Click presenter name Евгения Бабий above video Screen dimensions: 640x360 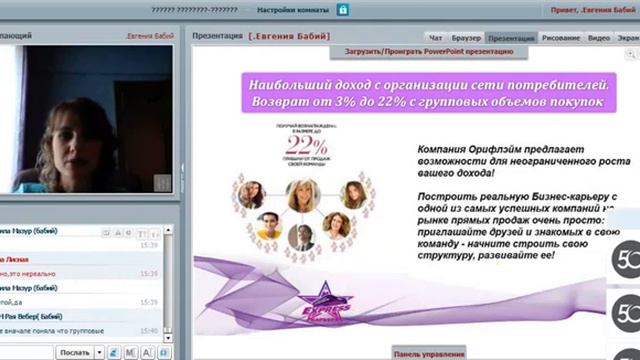(x=150, y=36)
